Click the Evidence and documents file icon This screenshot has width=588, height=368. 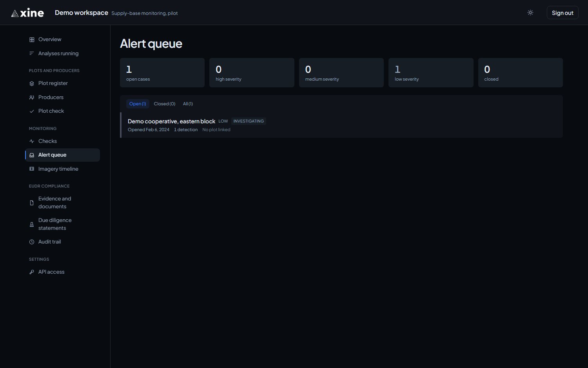tap(32, 203)
